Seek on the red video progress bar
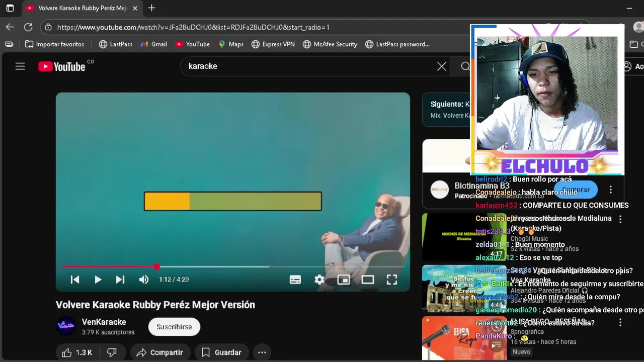 (233, 266)
